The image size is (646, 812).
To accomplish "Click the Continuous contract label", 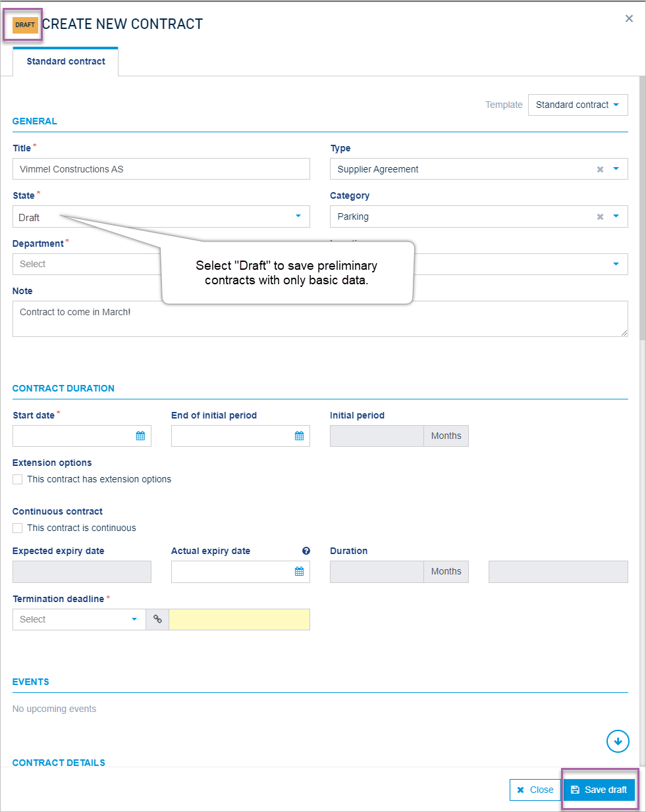I will coord(57,511).
